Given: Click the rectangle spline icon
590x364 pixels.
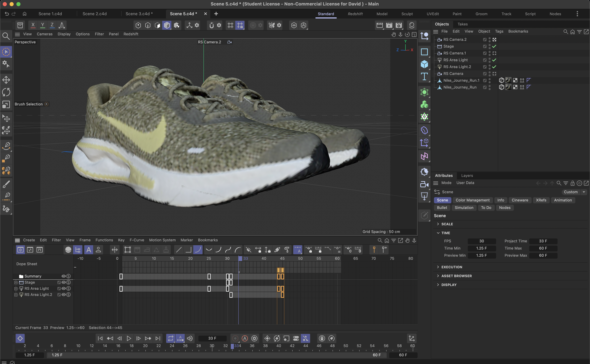Looking at the screenshot, I should point(424,52).
